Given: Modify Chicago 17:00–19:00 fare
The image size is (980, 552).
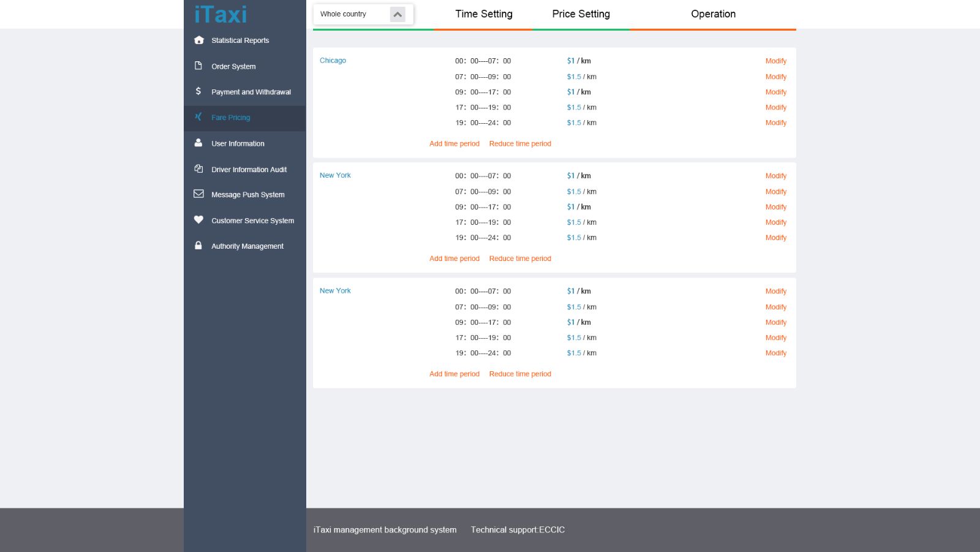Looking at the screenshot, I should tap(775, 107).
